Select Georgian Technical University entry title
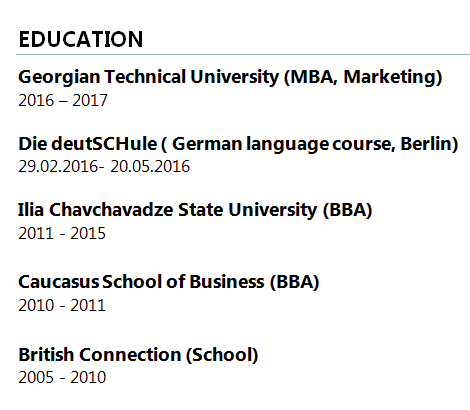 pos(230,77)
